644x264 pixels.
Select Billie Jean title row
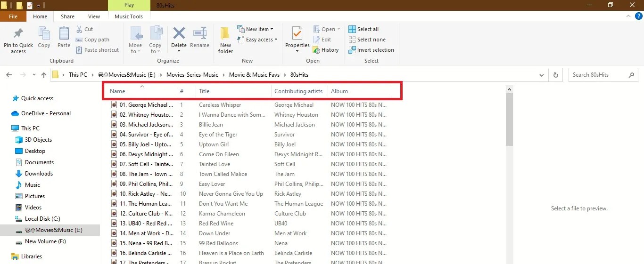click(x=211, y=125)
